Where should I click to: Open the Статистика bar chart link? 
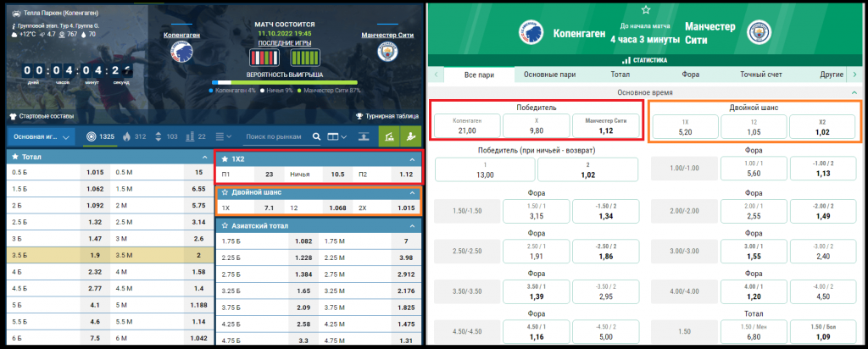(645, 60)
